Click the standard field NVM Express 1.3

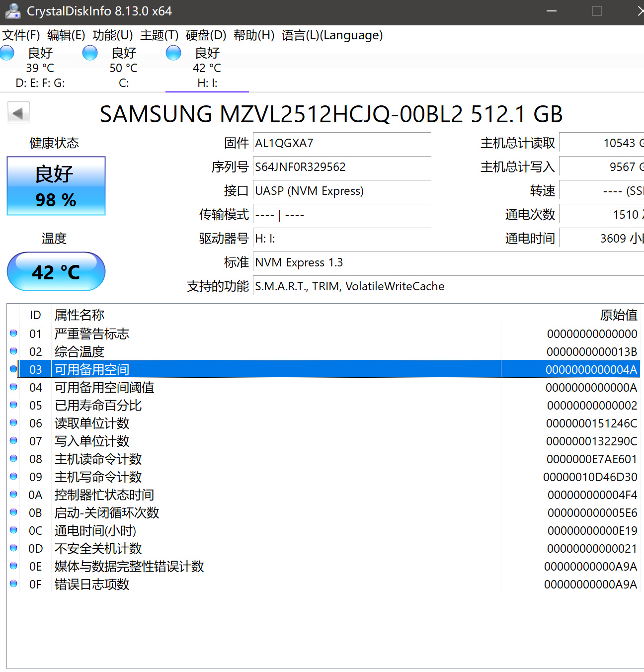click(x=448, y=262)
